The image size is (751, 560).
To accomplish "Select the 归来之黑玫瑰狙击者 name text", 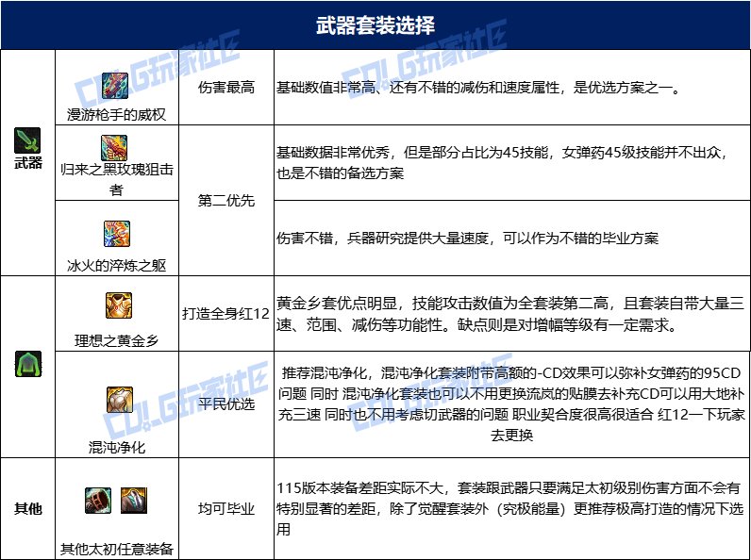I will [116, 179].
